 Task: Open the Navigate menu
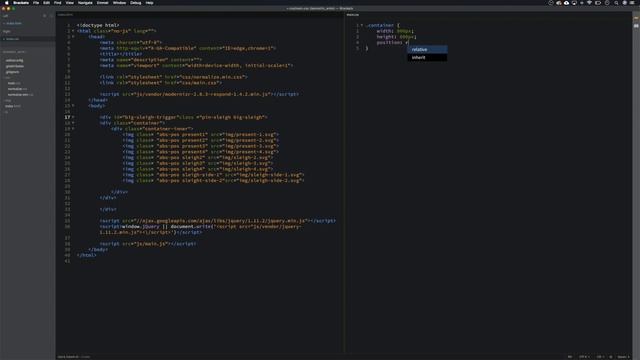pyautogui.click(x=85, y=3)
